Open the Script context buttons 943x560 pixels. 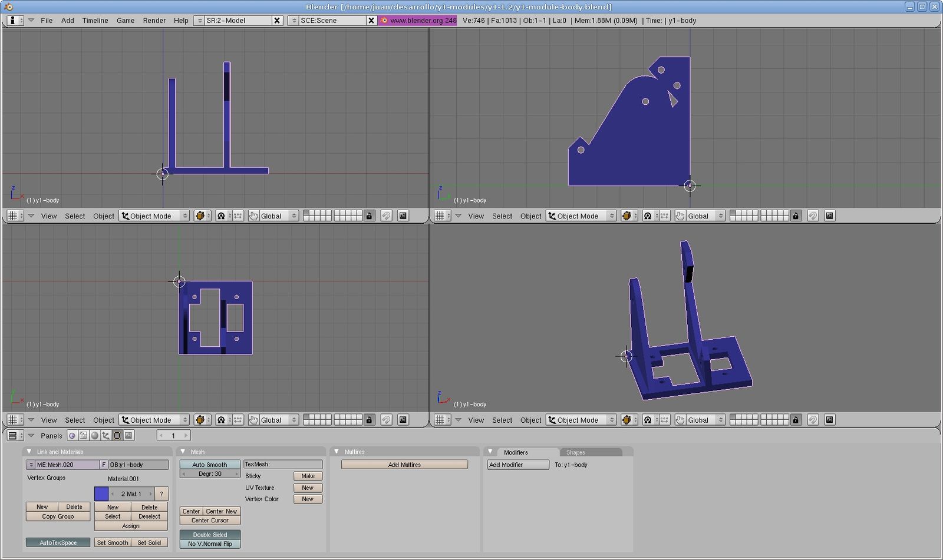tap(83, 436)
